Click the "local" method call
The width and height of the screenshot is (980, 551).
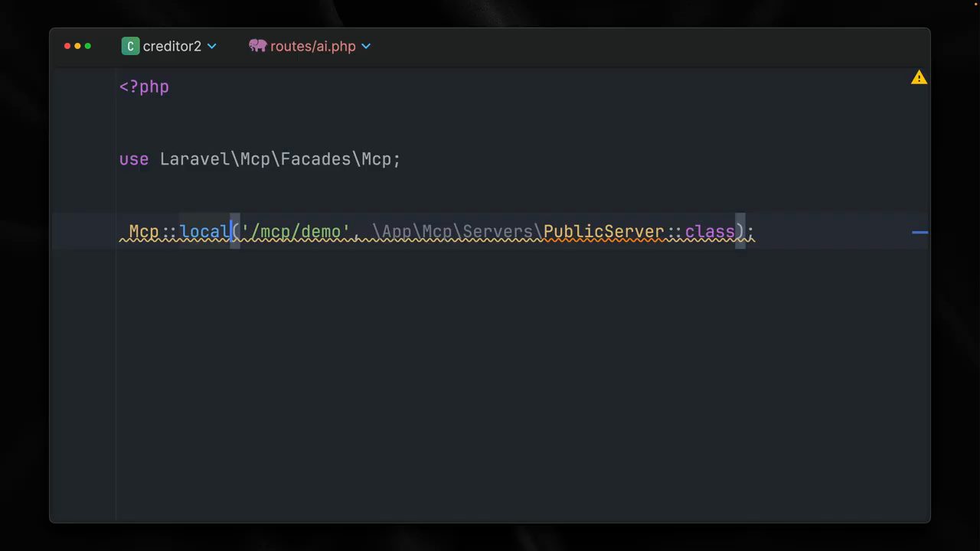coord(204,232)
